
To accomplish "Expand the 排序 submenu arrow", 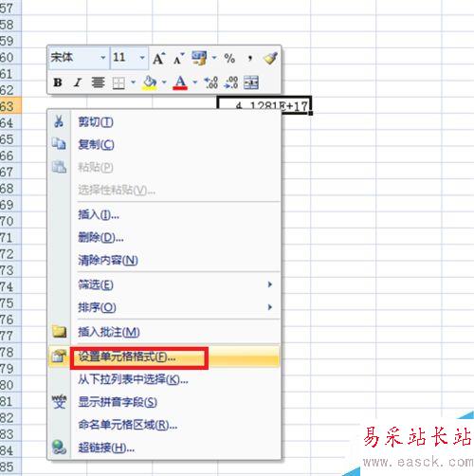I will point(270,307).
